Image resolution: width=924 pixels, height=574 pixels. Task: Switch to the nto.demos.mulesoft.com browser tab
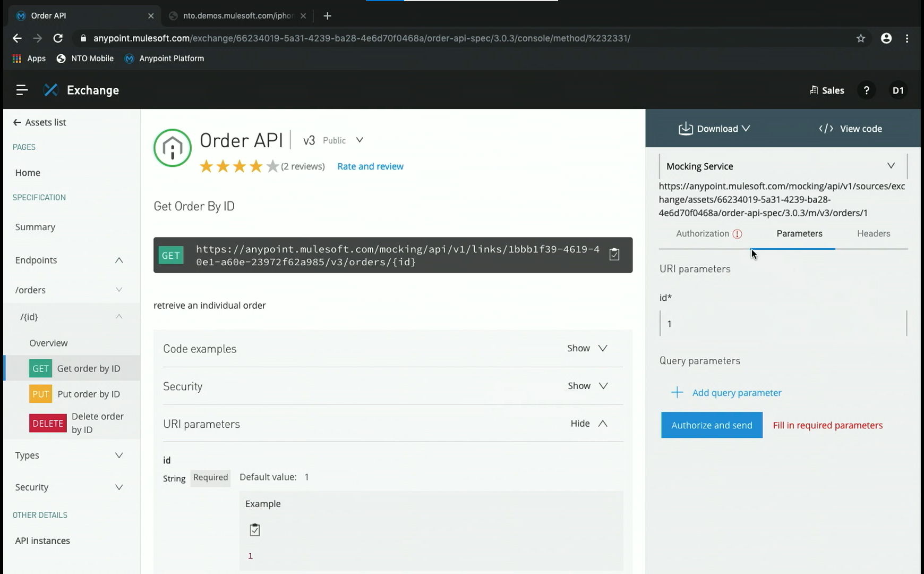pos(238,16)
